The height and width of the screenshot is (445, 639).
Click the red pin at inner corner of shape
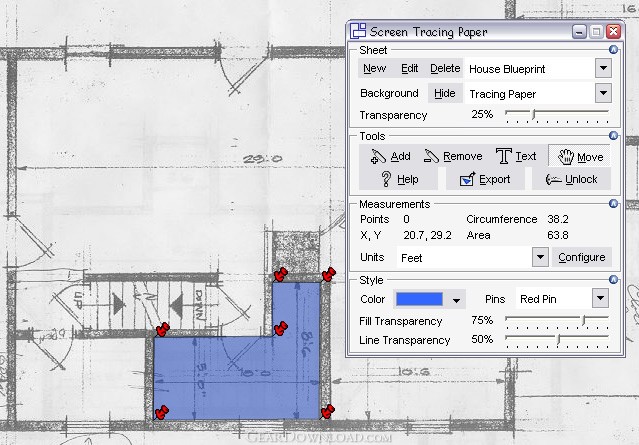(280, 328)
